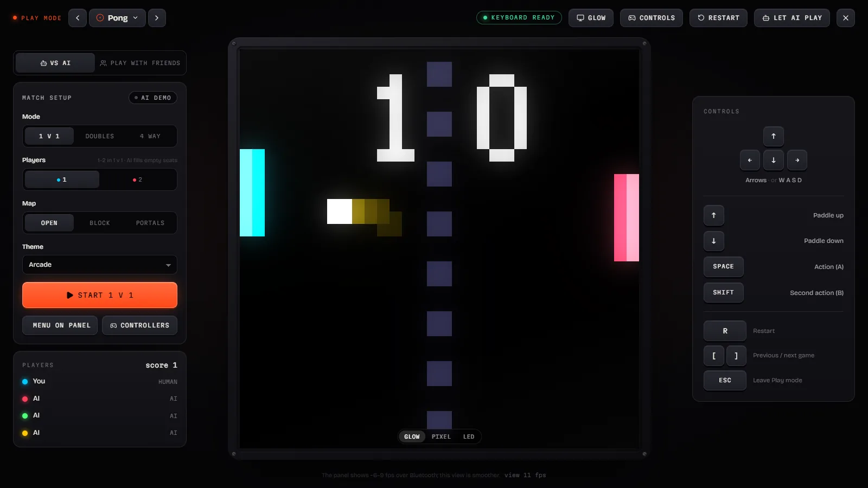Click the right arrow key icon
The width and height of the screenshot is (868, 488).
pyautogui.click(x=797, y=160)
